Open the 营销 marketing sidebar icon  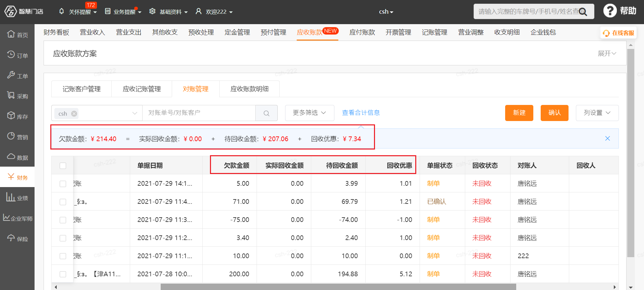(x=11, y=136)
